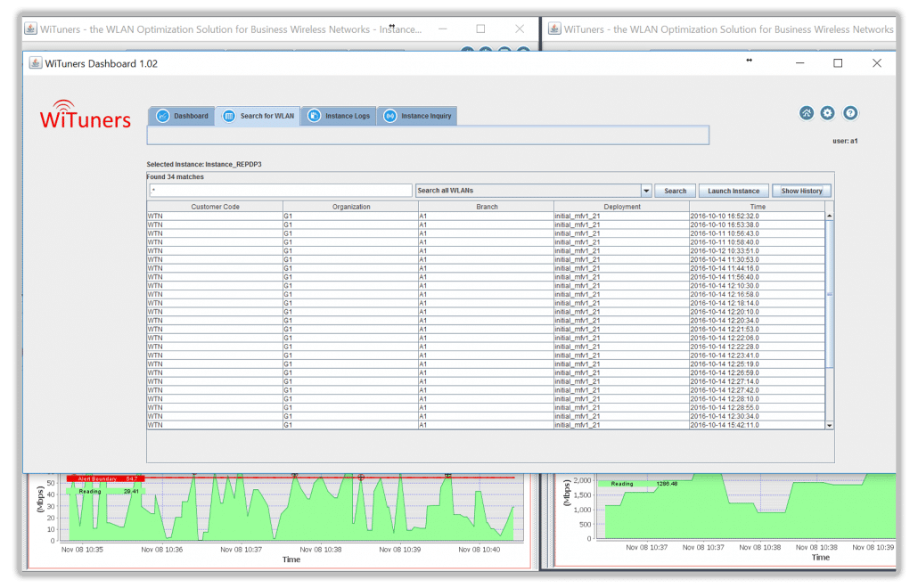Screen dimensions: 918x588
Task: Click the Reading 29.41 label in left chart
Action: (105, 492)
